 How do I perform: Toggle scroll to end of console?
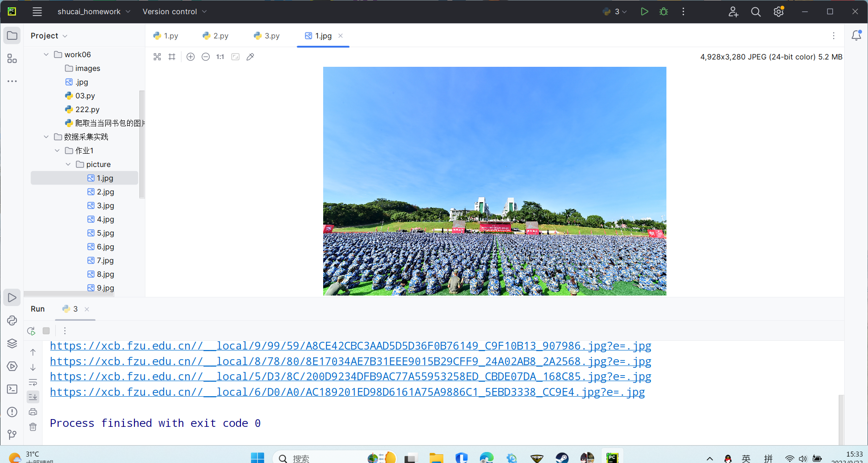(33, 397)
